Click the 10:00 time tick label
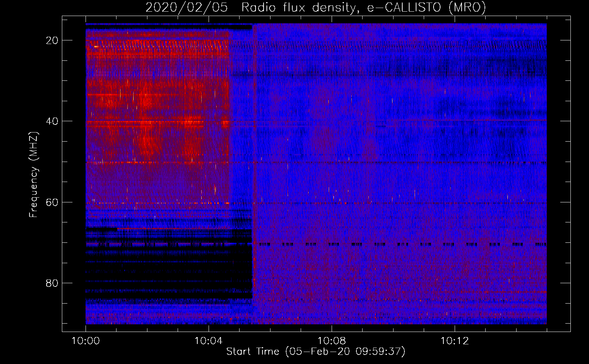The height and width of the screenshot is (364, 589). pyautogui.click(x=86, y=341)
